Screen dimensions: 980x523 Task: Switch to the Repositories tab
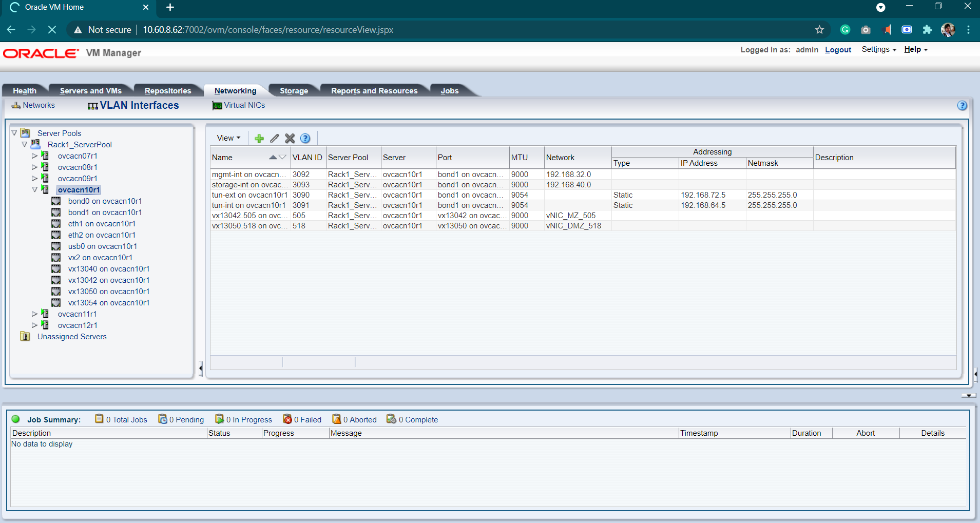tap(168, 91)
